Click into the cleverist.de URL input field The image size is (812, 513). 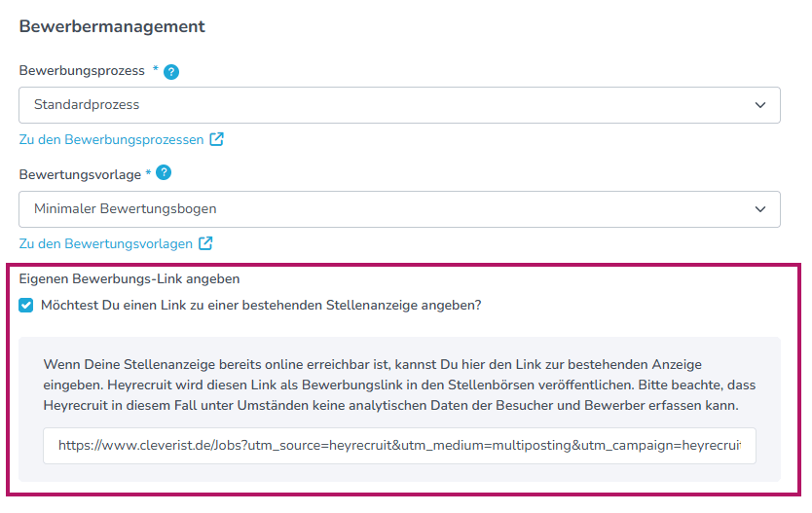tap(399, 445)
